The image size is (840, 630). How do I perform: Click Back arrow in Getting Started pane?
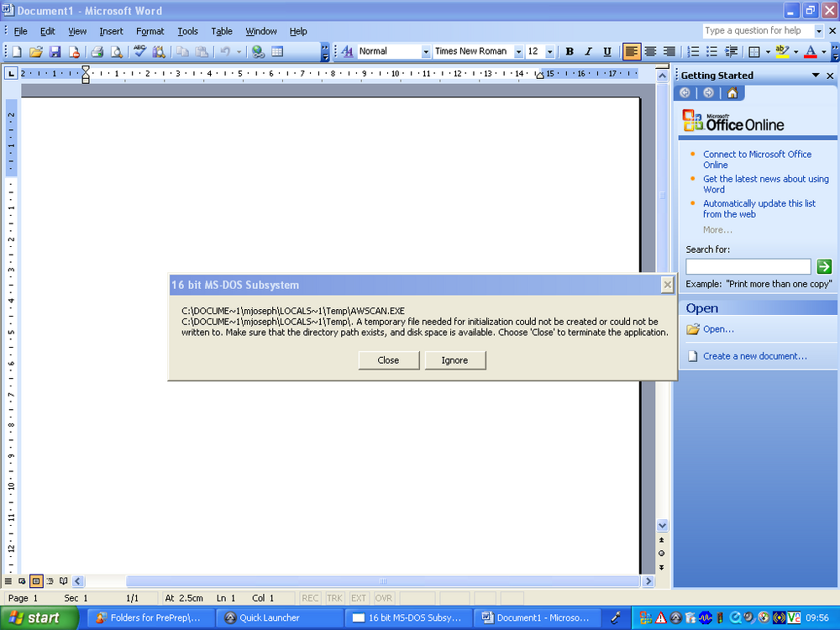pyautogui.click(x=685, y=92)
